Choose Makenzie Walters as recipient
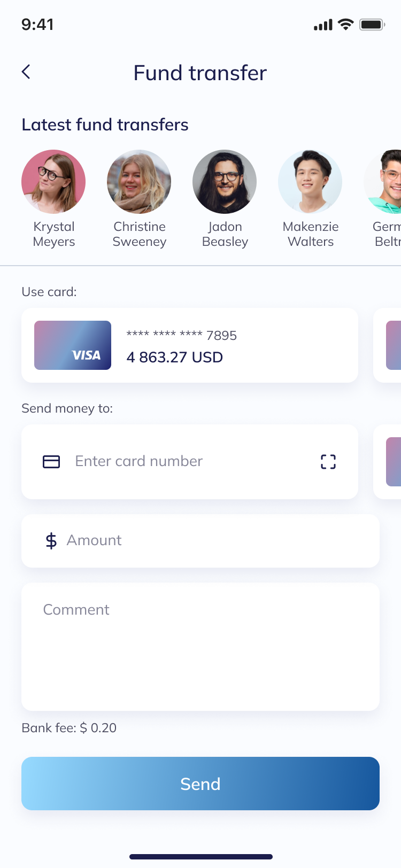The image size is (401, 868). coord(310,181)
